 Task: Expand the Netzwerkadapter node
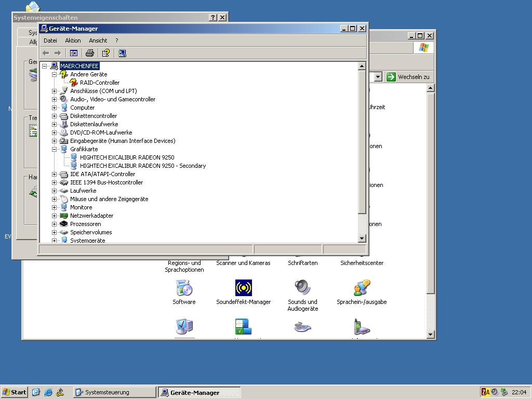(54, 216)
